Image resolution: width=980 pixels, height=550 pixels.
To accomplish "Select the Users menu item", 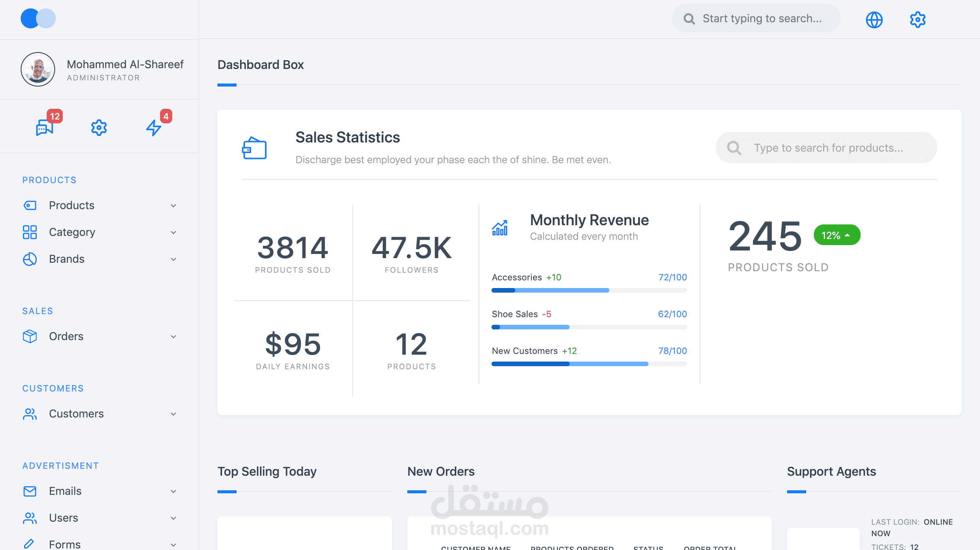I will pyautogui.click(x=64, y=518).
